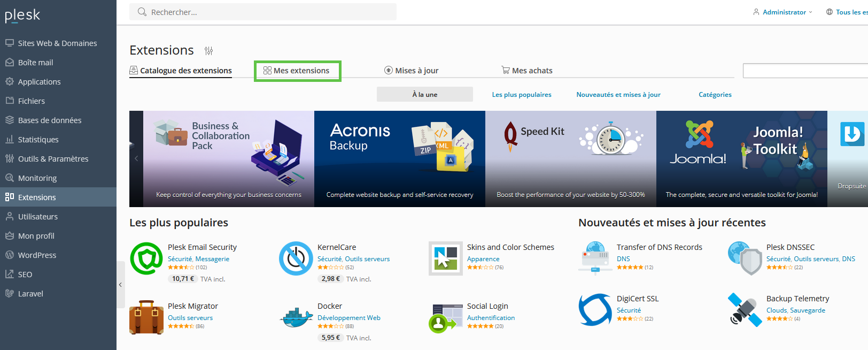Switch to Mes achats tab
868x350 pixels.
(527, 71)
